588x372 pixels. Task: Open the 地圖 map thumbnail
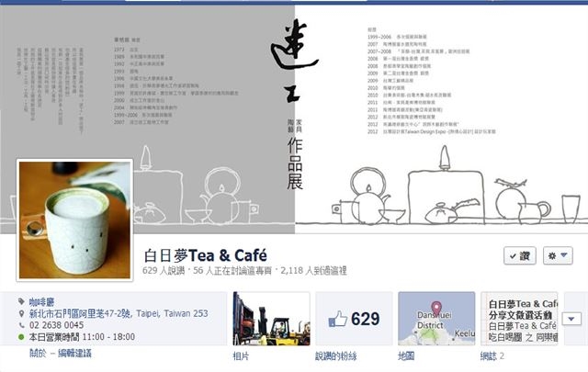[436, 319]
